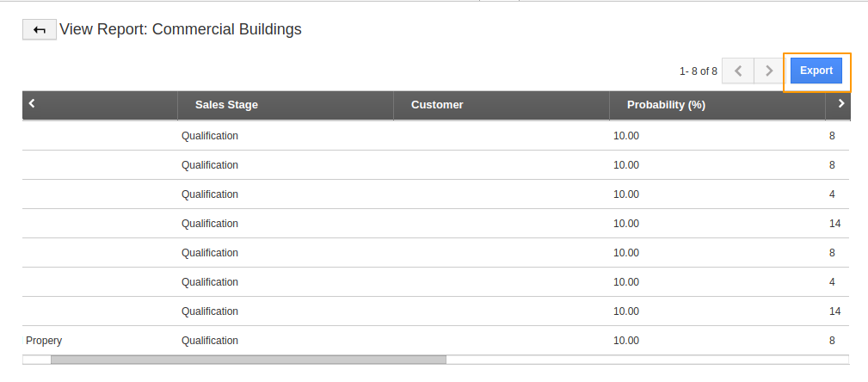The height and width of the screenshot is (382, 868).
Task: Select the Customer column header
Action: click(437, 105)
